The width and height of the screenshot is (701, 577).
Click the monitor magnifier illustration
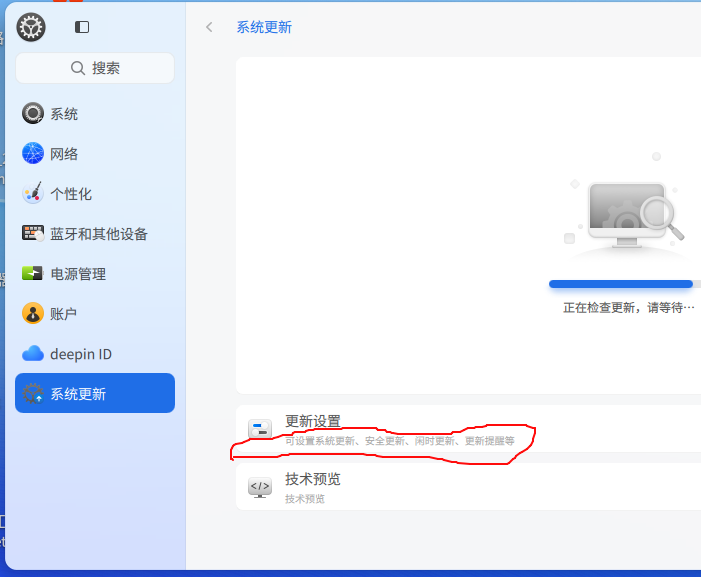(626, 206)
